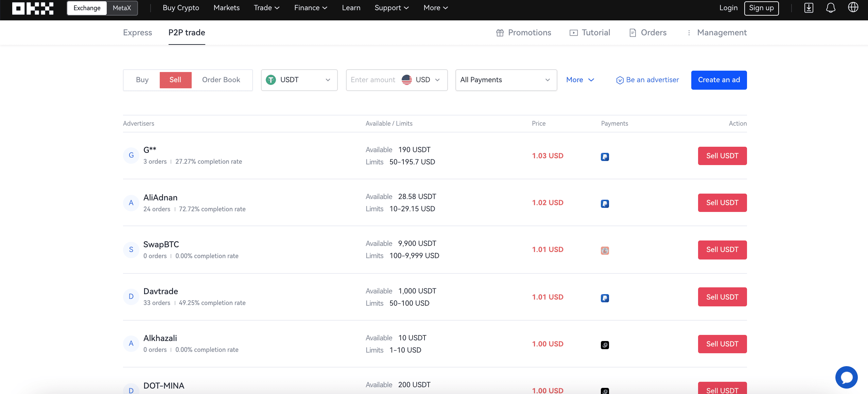
Task: Open advertiser AliAdnan's name
Action: pyautogui.click(x=160, y=198)
